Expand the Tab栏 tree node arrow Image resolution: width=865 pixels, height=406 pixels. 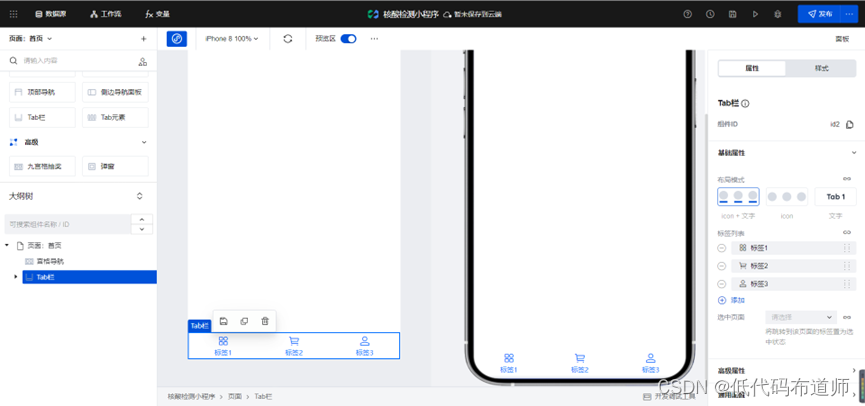click(15, 277)
